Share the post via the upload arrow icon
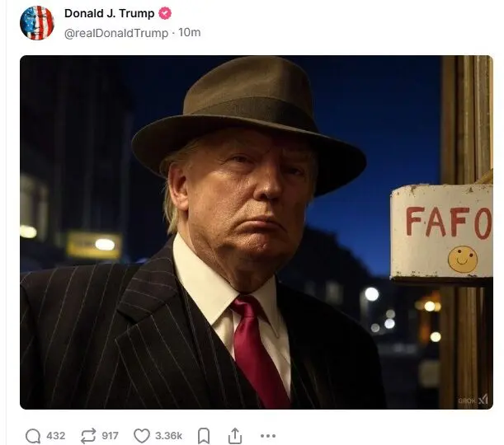 pos(235,436)
